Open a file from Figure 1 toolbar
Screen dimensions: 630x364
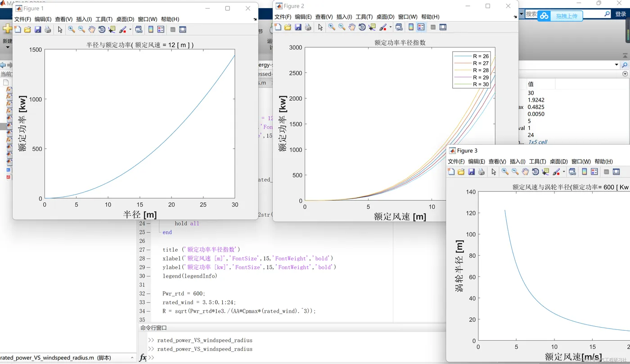27,30
